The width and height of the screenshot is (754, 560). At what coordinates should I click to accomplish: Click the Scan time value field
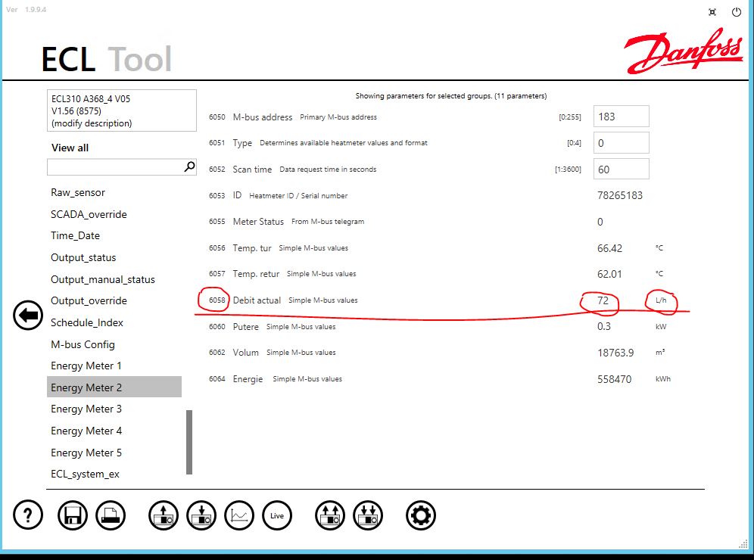point(622,170)
